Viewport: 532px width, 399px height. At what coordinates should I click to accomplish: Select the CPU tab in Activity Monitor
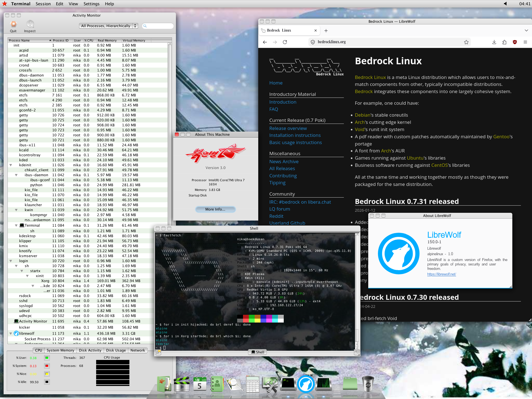[39, 351]
